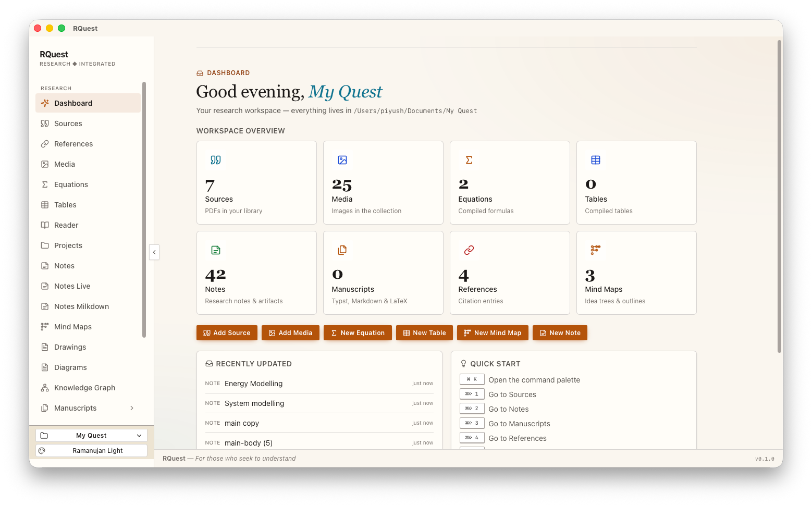The height and width of the screenshot is (506, 812).
Task: Click the Add Source button
Action: coord(227,333)
